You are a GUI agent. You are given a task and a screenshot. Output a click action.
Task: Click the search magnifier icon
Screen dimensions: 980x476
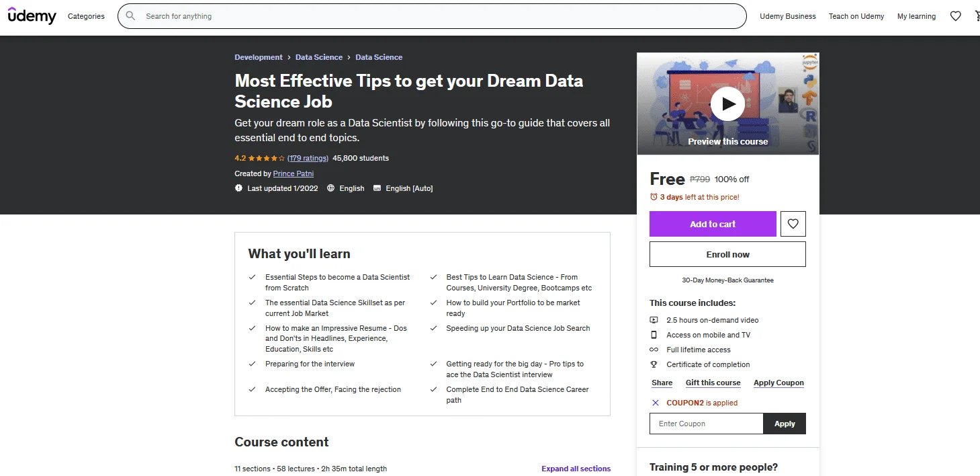coord(131,16)
